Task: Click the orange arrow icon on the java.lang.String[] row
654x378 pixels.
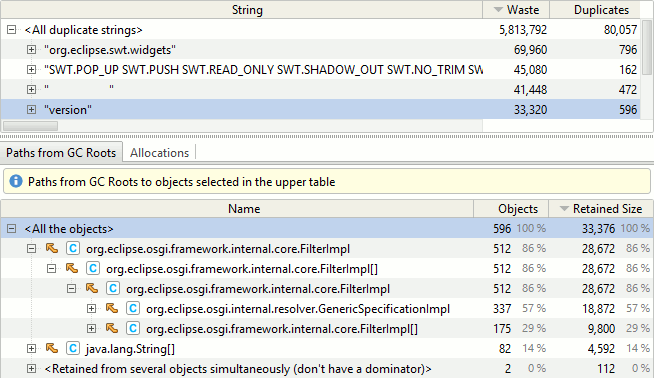Action: pyautogui.click(x=52, y=348)
